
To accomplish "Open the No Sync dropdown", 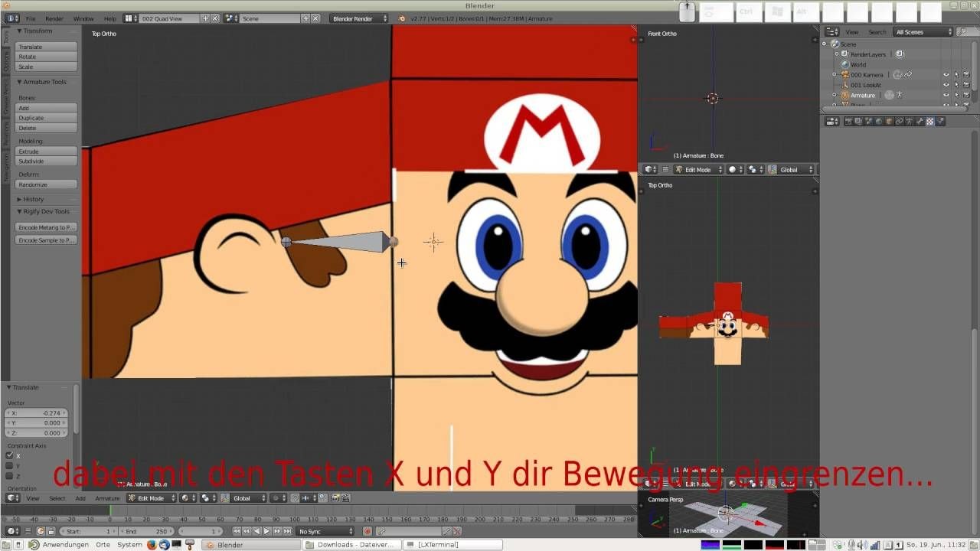I will pyautogui.click(x=325, y=531).
